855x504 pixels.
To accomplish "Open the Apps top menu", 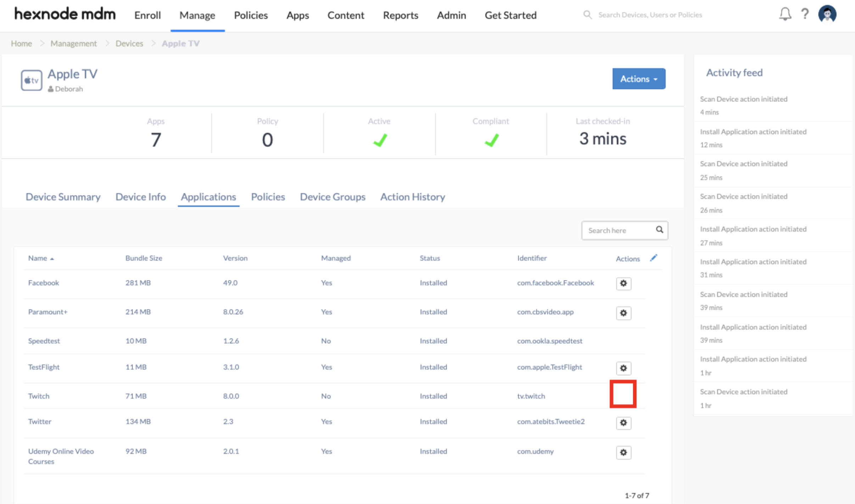I will coord(298,15).
